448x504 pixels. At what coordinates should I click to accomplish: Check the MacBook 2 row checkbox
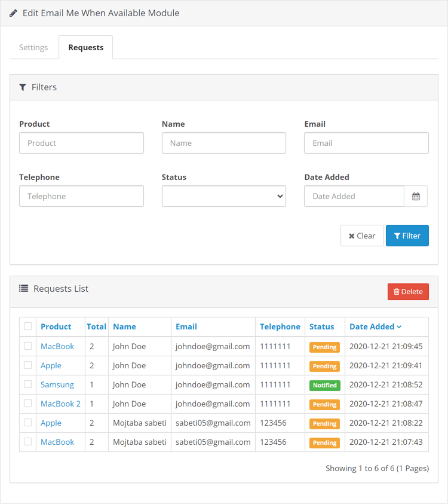[28, 404]
